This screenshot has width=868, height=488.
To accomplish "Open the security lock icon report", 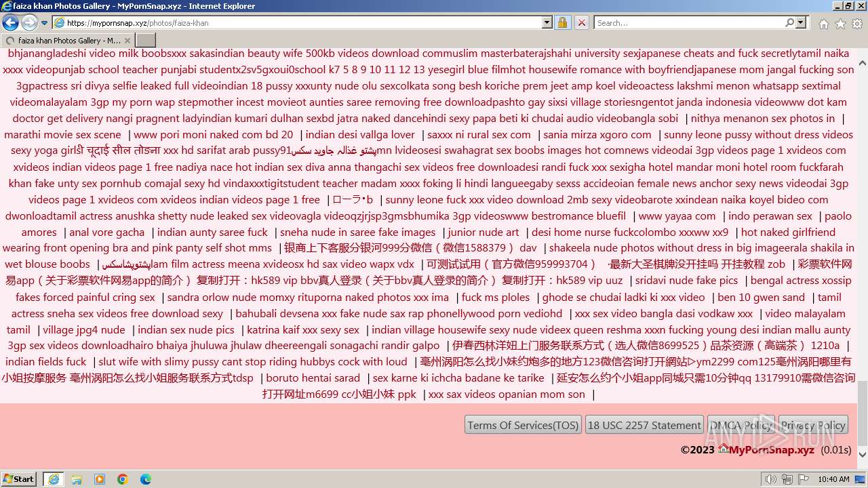I will click(562, 23).
